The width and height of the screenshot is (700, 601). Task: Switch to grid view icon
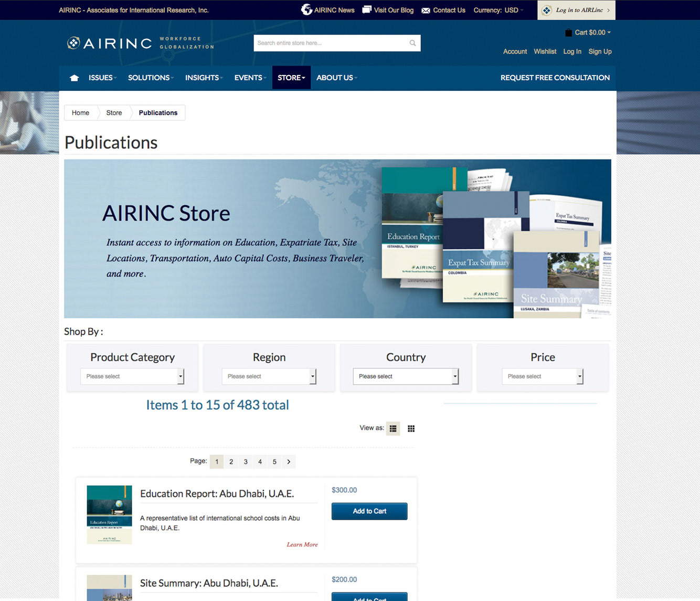tap(411, 428)
